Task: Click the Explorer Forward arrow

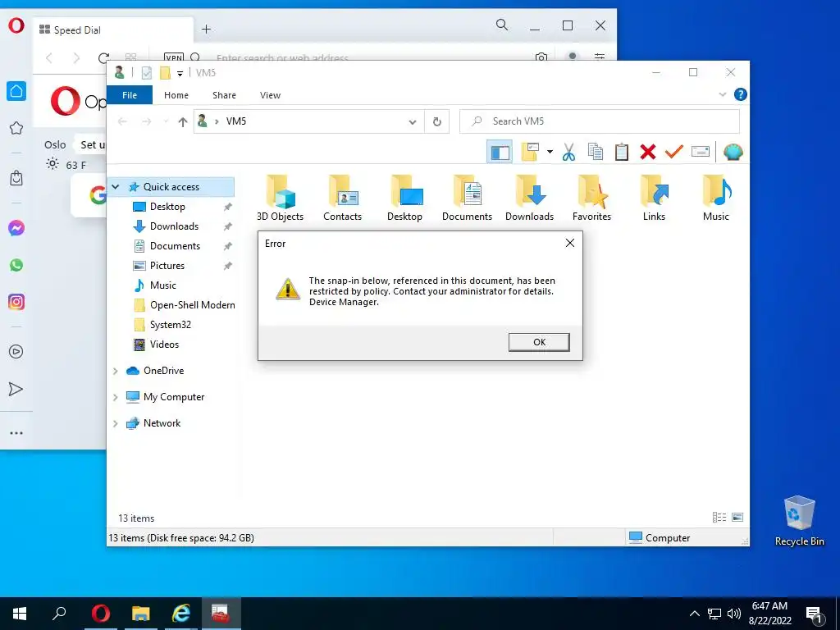Action: click(x=146, y=122)
